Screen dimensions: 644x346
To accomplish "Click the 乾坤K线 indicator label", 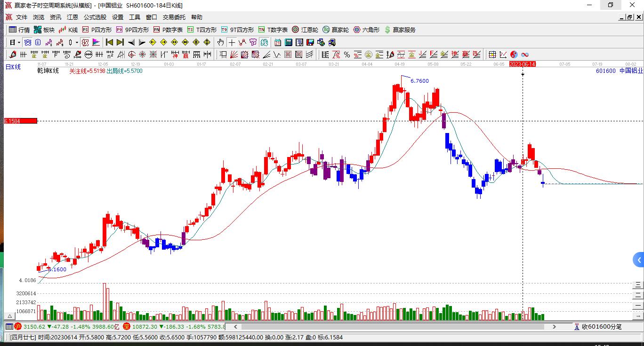I will coord(48,71).
